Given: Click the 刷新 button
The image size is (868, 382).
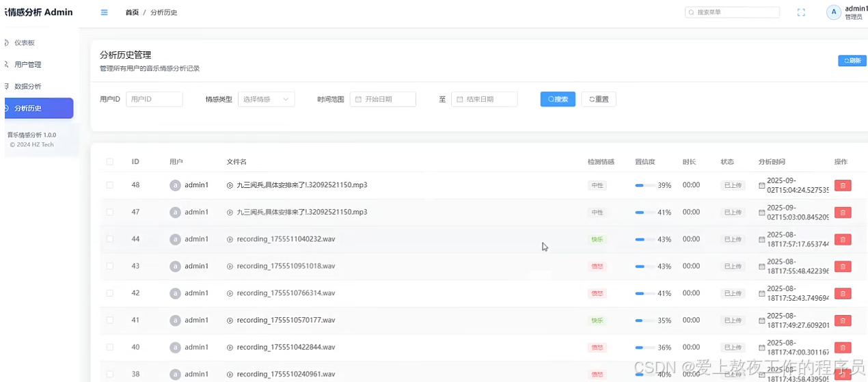Looking at the screenshot, I should [x=852, y=61].
